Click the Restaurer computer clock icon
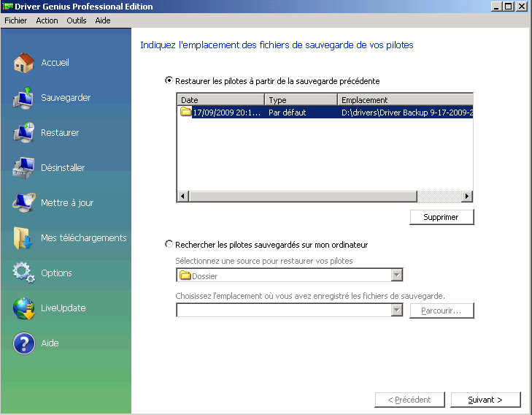The height and width of the screenshot is (415, 532). tap(23, 133)
